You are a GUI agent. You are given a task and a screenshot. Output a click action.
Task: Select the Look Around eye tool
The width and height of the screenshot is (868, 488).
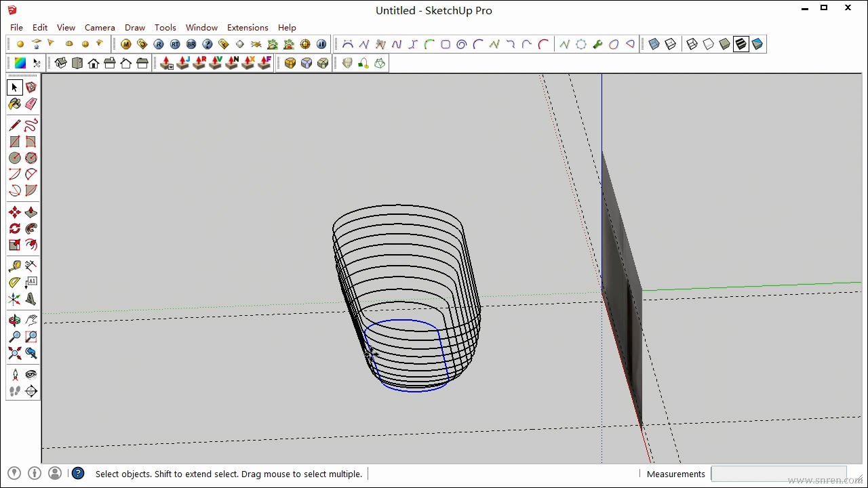point(31,375)
